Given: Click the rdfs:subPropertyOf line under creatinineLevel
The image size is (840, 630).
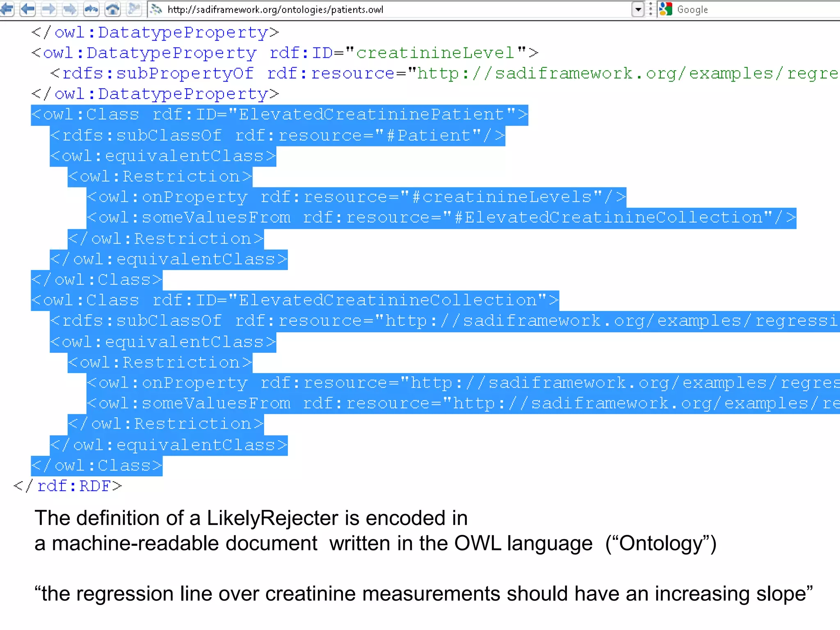Looking at the screenshot, I should coord(445,73).
